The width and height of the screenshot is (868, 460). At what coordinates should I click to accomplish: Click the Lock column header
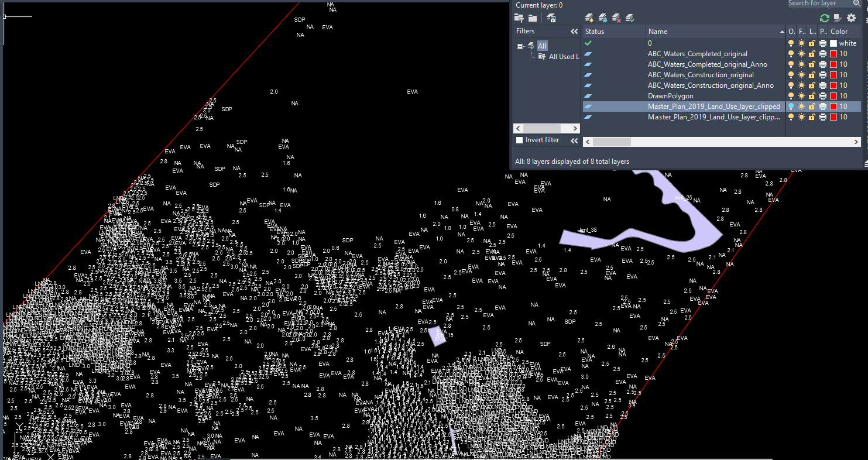[812, 32]
